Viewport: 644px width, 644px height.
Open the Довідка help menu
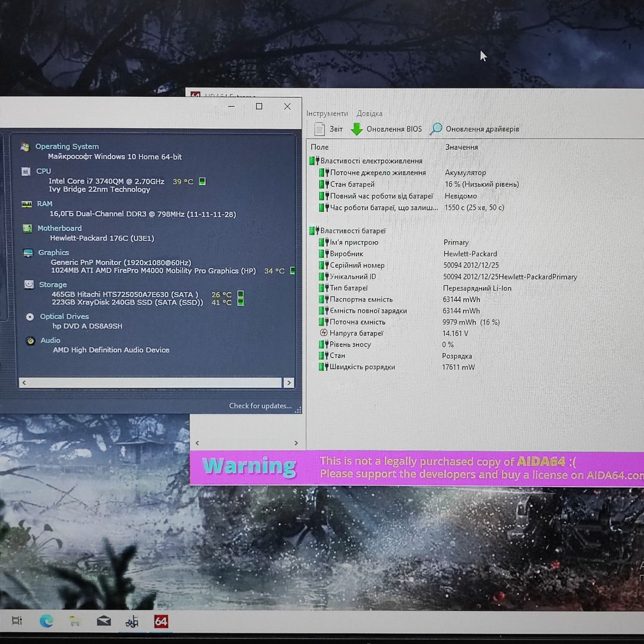click(x=369, y=114)
